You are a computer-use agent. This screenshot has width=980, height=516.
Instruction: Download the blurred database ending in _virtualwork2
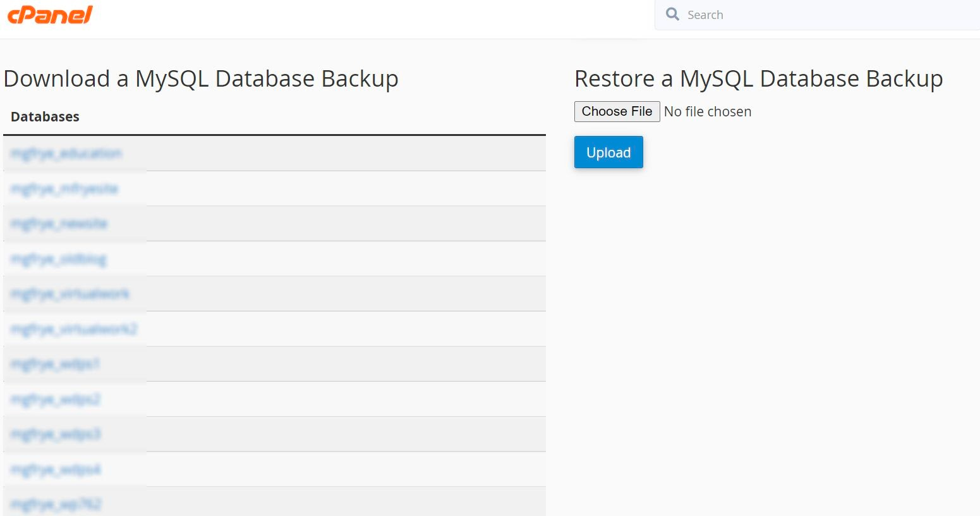(74, 329)
